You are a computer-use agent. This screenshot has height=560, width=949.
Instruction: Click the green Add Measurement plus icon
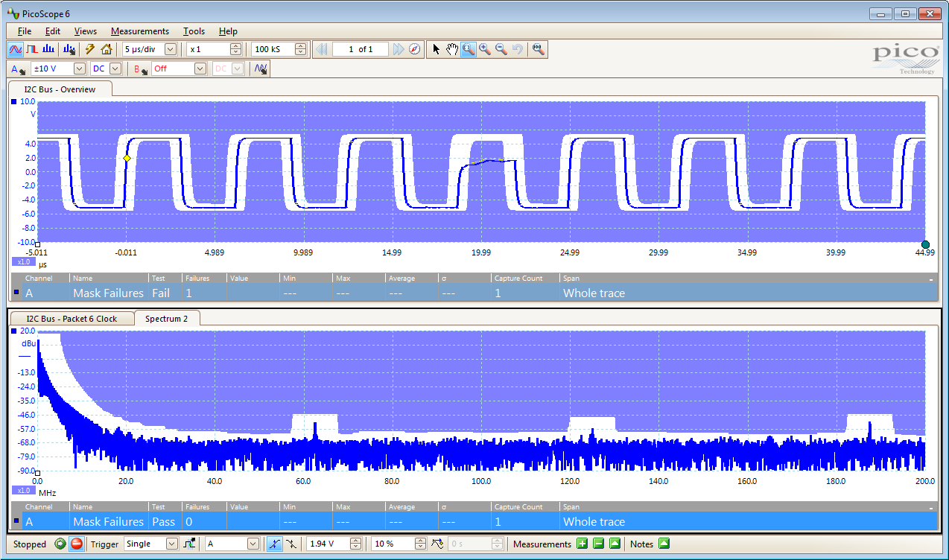pos(583,544)
